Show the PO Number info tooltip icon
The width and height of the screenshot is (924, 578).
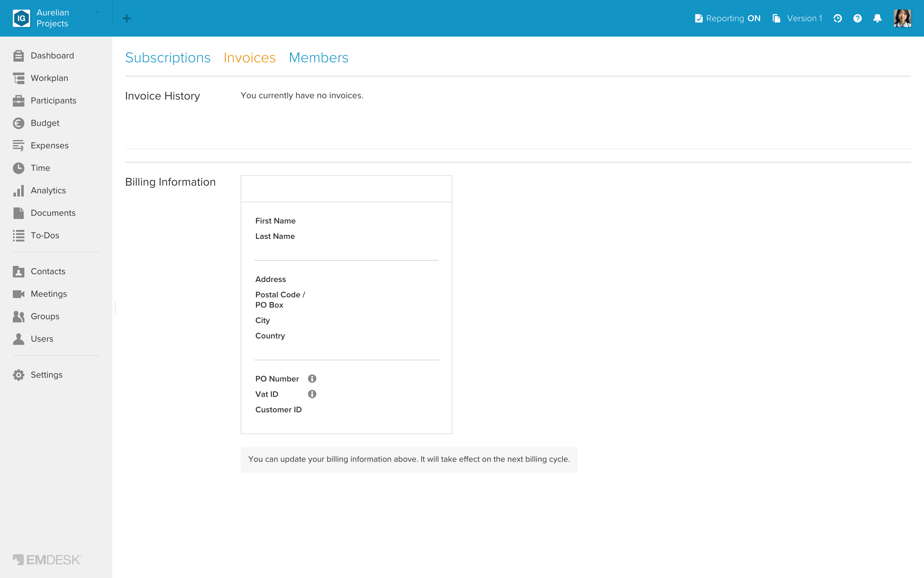point(312,379)
